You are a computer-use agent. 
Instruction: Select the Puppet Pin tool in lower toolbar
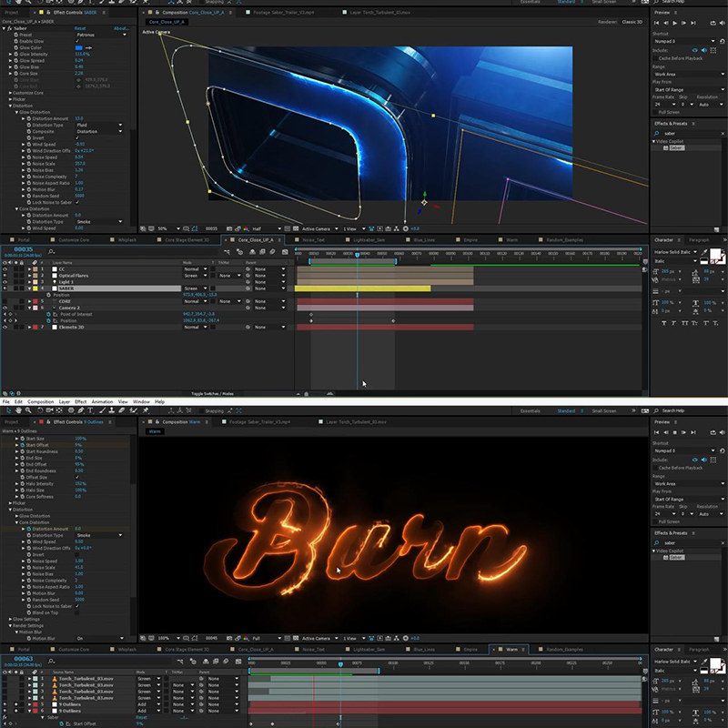[146, 410]
